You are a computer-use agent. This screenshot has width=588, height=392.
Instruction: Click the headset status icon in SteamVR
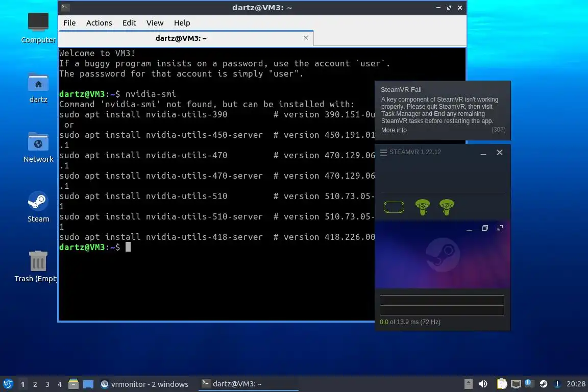tap(394, 207)
